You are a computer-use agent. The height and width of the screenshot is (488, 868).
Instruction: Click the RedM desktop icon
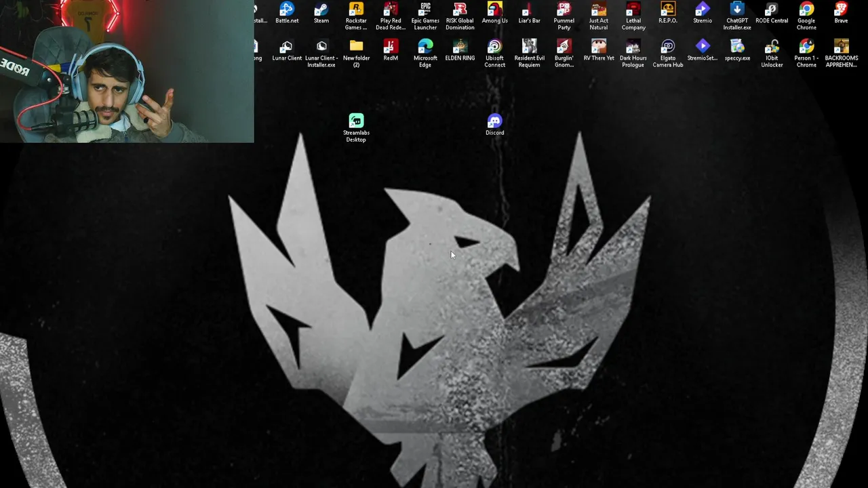391,50
